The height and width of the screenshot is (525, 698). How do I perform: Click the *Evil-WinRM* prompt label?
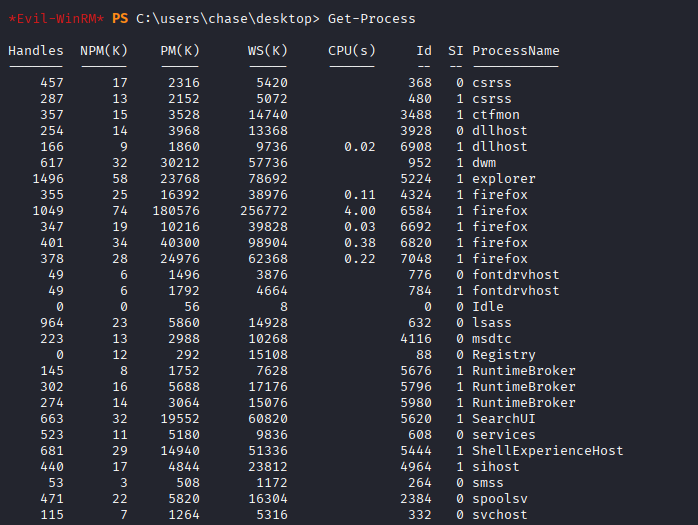56,19
